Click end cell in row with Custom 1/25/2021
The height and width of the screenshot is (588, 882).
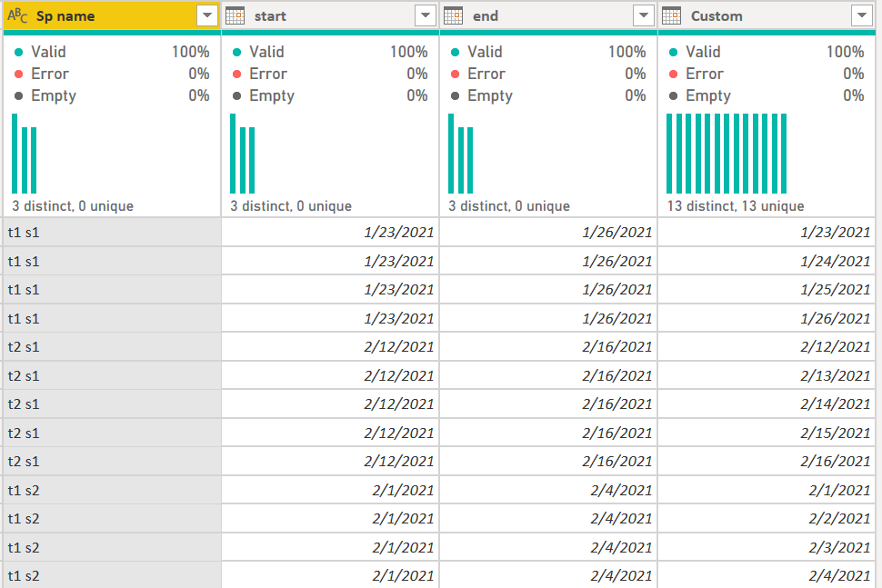pos(548,290)
